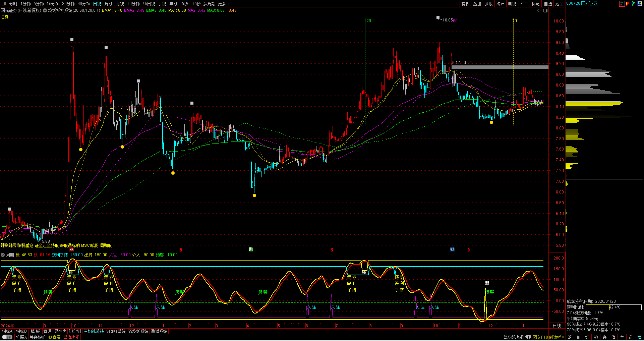
Task: Switch to the 周线 weekly period tab
Action: tap(109, 4)
